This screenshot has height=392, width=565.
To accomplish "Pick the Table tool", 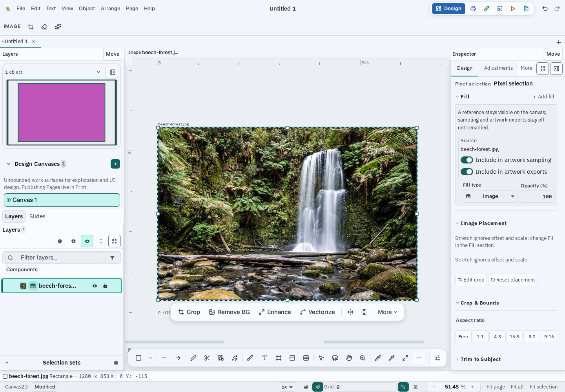I will (306, 358).
